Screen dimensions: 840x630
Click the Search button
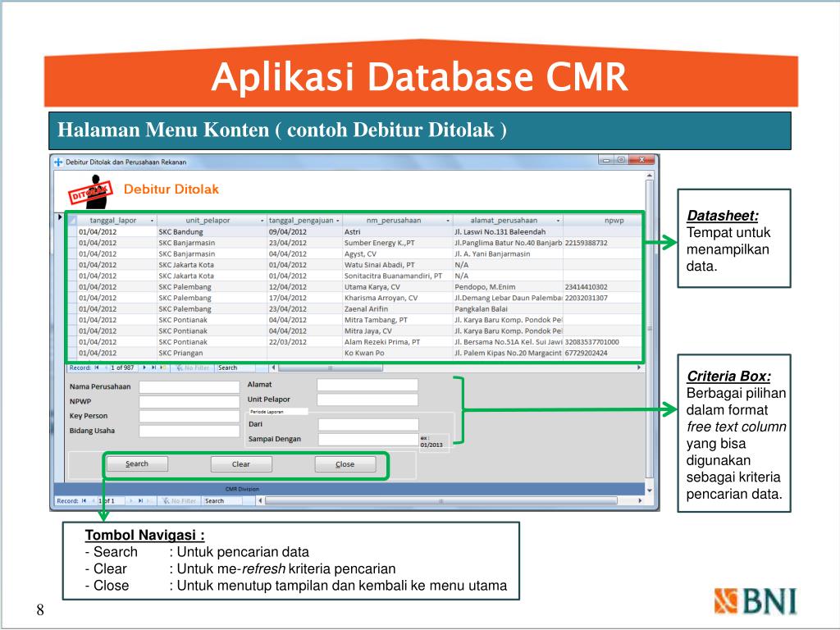click(137, 464)
